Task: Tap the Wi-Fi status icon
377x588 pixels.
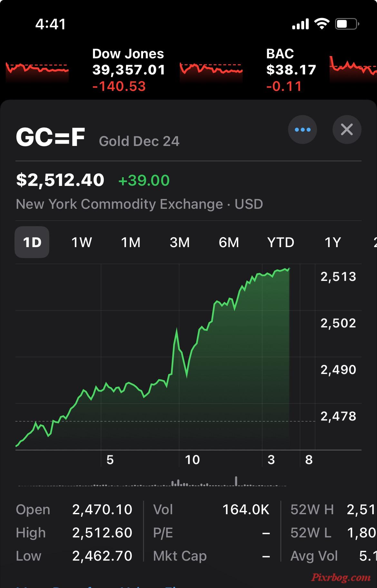Action: coord(321,24)
